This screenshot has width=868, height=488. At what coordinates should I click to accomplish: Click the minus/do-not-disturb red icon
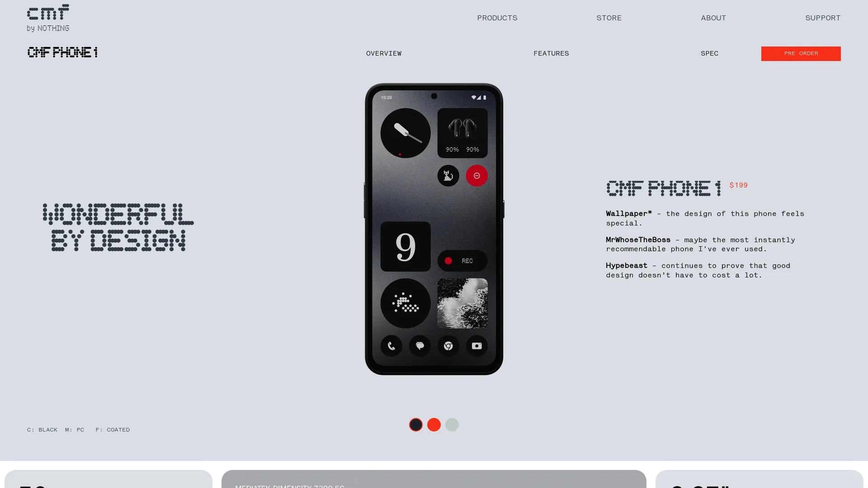click(477, 175)
